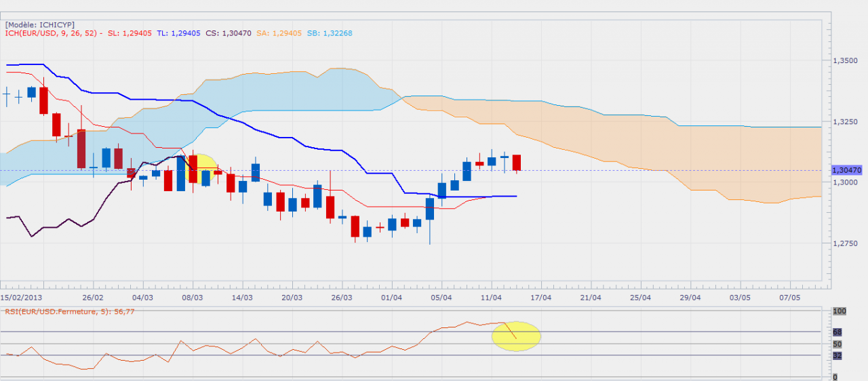Click the 11/04 date axis label
Viewport: 868px width, 381px height.
click(x=491, y=298)
